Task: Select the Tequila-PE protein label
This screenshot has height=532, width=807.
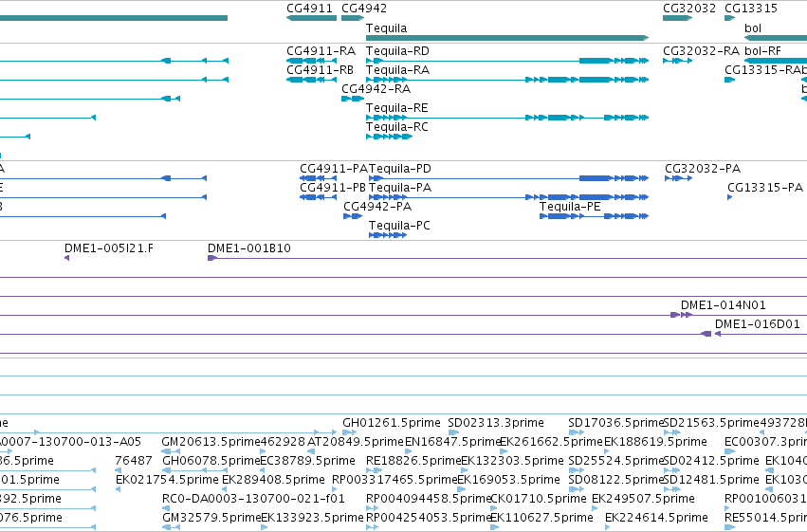Action: [x=570, y=207]
